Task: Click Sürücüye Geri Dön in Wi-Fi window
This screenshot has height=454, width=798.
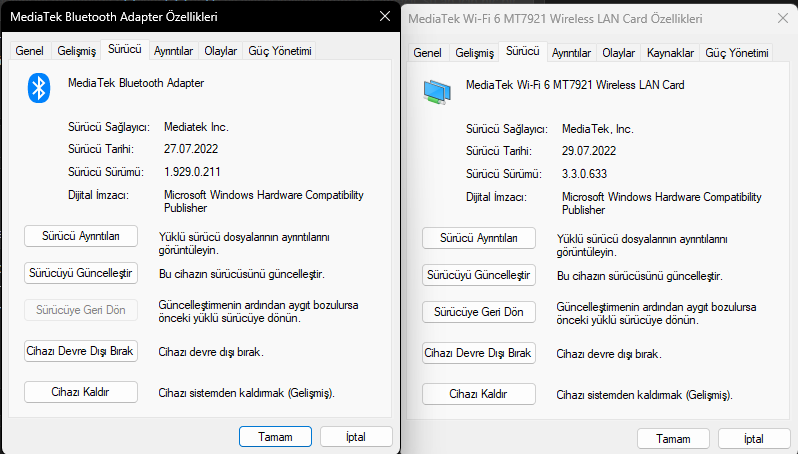Action: pos(479,312)
